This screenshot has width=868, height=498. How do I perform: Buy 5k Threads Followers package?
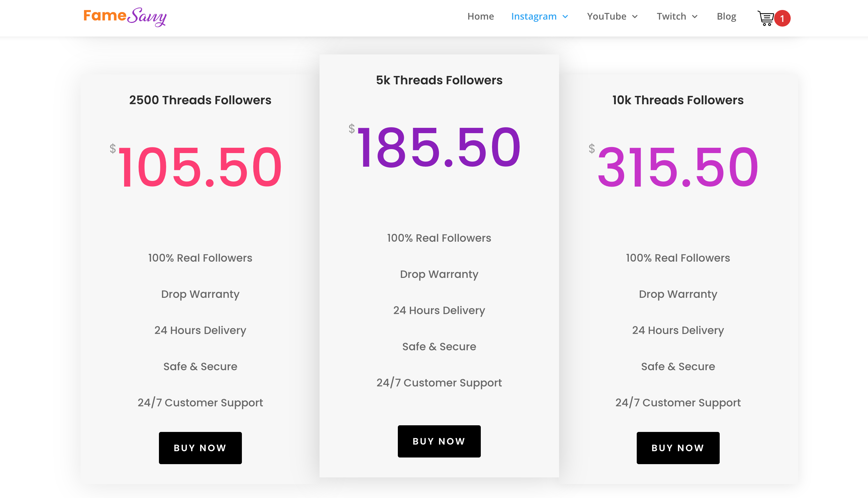pyautogui.click(x=439, y=441)
